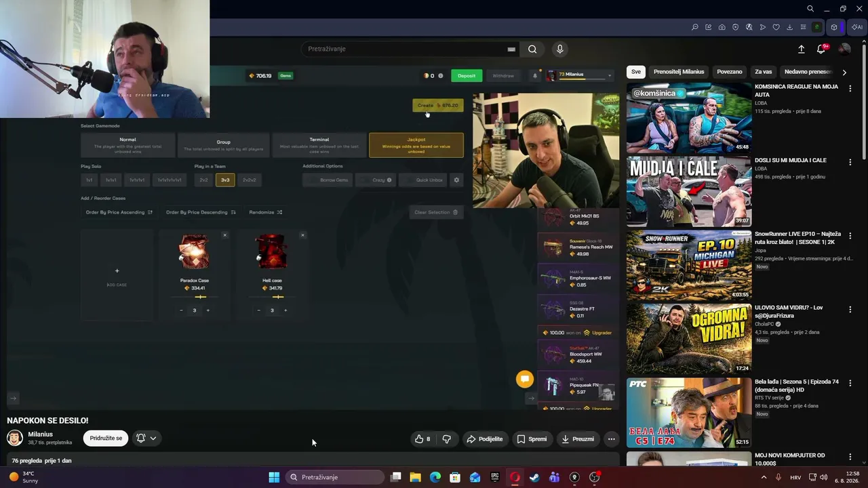This screenshot has width=868, height=488.
Task: Select the Sve filter chip
Action: pyautogui.click(x=635, y=72)
